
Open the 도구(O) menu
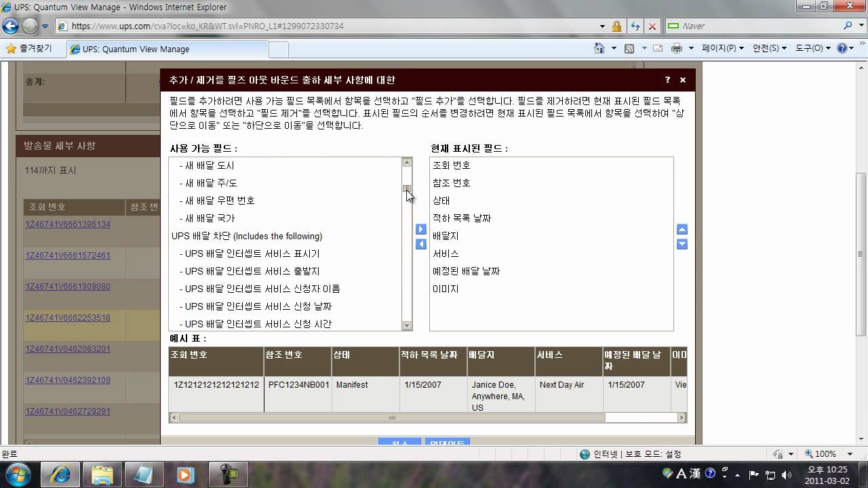click(813, 48)
